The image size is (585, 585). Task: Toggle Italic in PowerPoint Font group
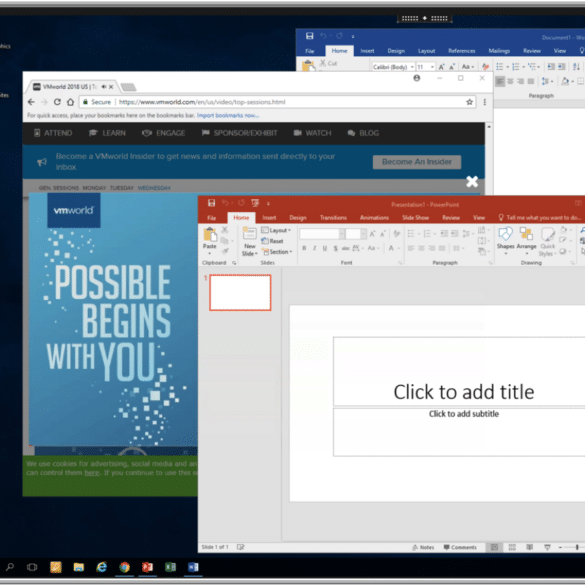tap(315, 248)
